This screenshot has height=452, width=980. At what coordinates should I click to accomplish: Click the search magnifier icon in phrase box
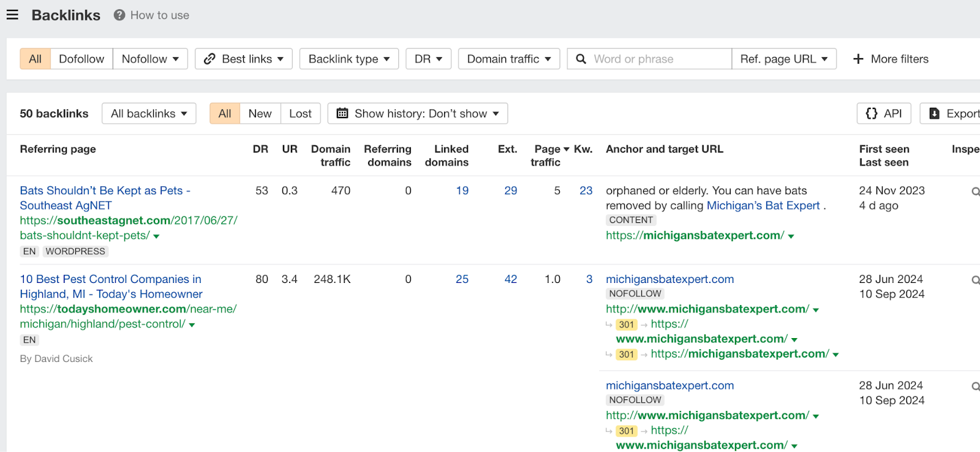tap(581, 59)
